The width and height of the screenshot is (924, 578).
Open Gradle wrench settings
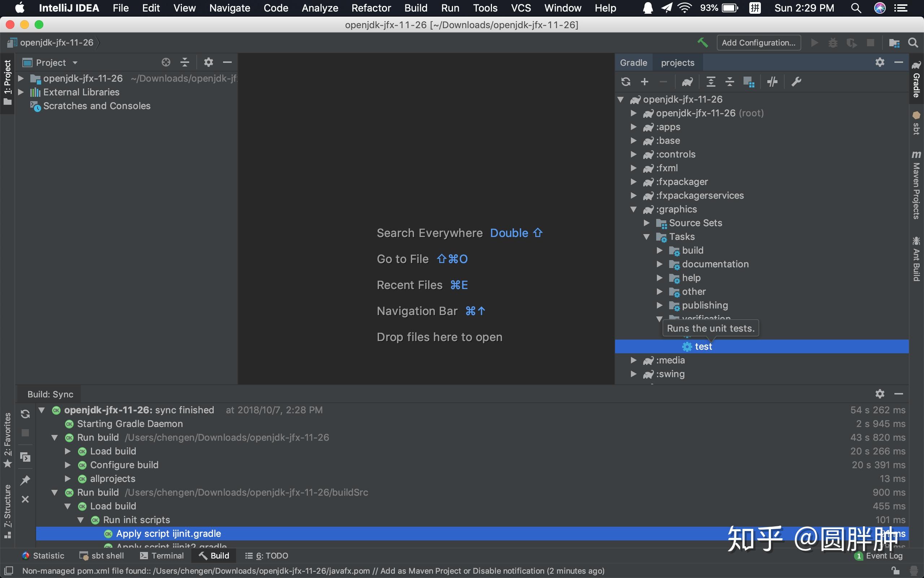pyautogui.click(x=796, y=81)
